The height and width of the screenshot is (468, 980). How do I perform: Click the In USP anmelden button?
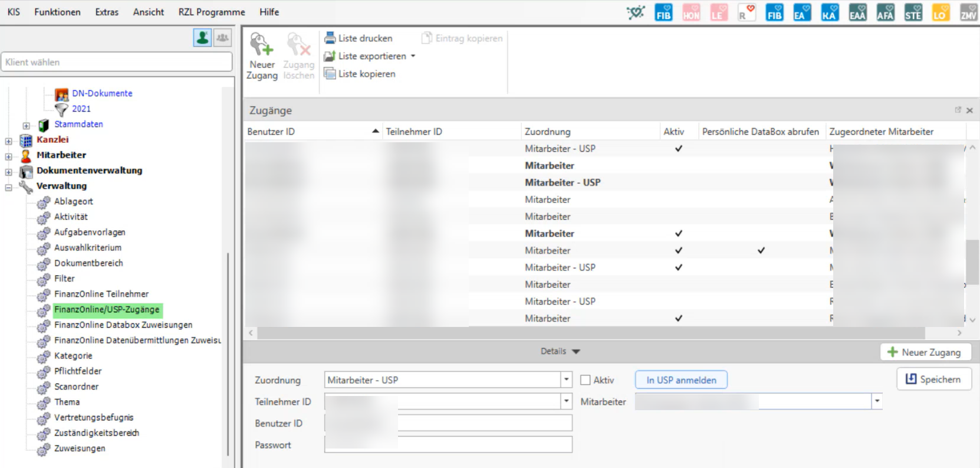(681, 380)
